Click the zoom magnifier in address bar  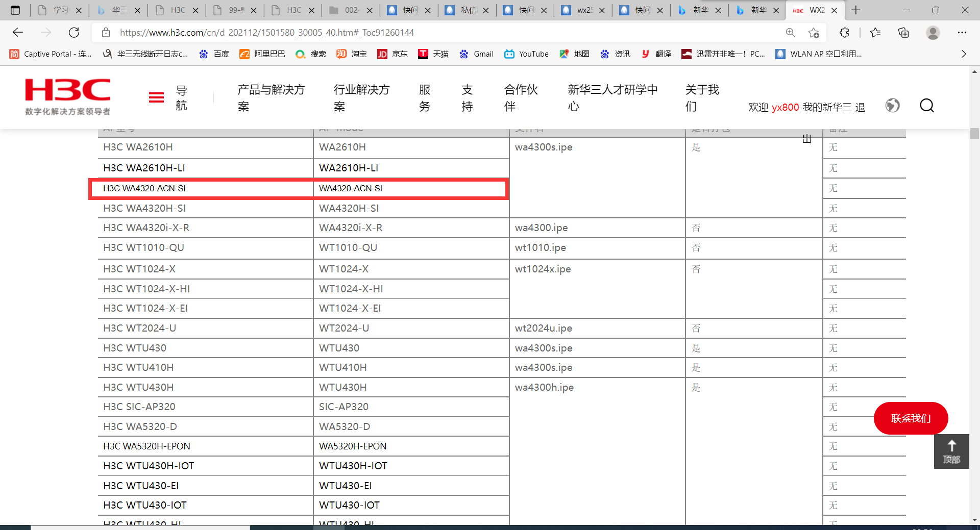pos(790,33)
